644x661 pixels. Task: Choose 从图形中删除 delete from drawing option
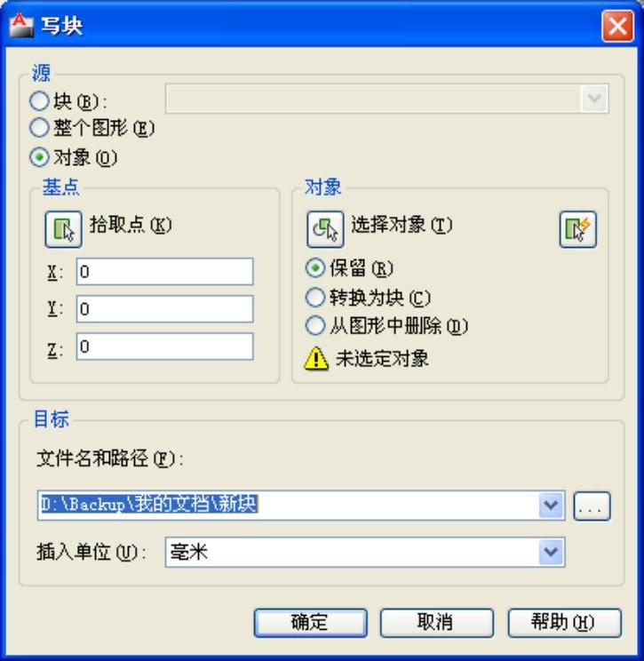314,325
